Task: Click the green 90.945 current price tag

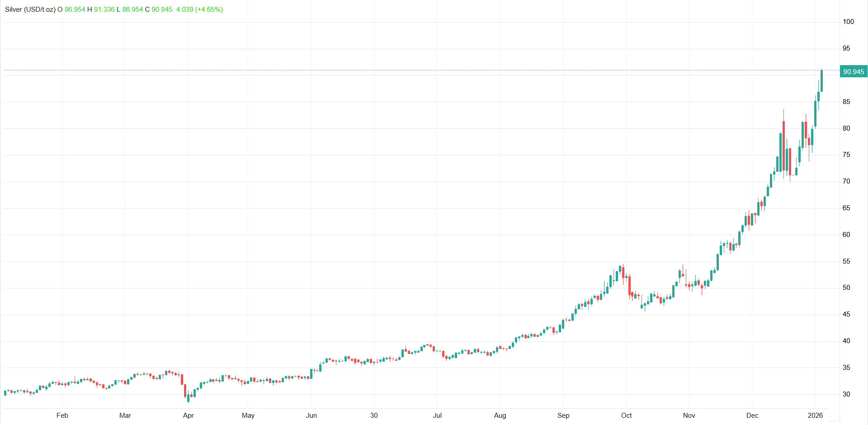Action: click(x=854, y=71)
